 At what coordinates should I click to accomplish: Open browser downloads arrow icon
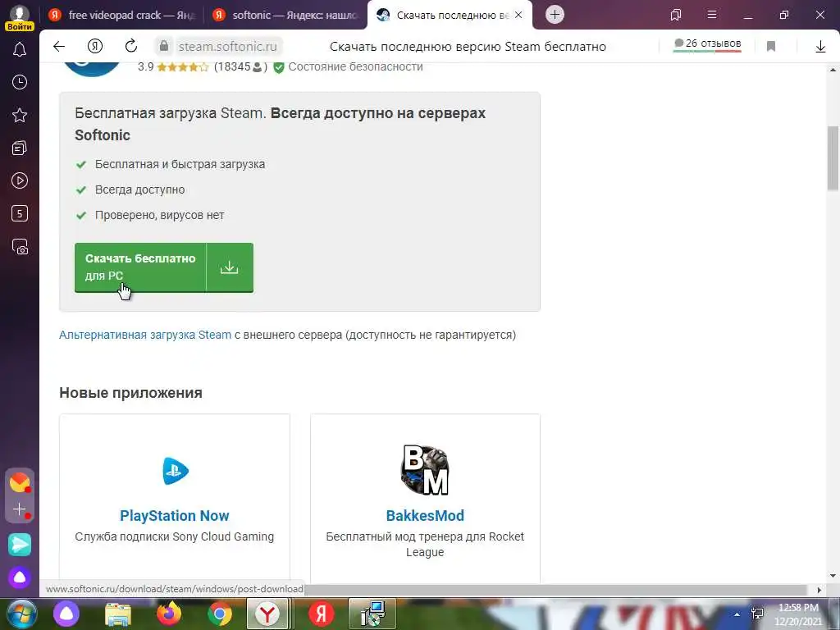pos(820,47)
